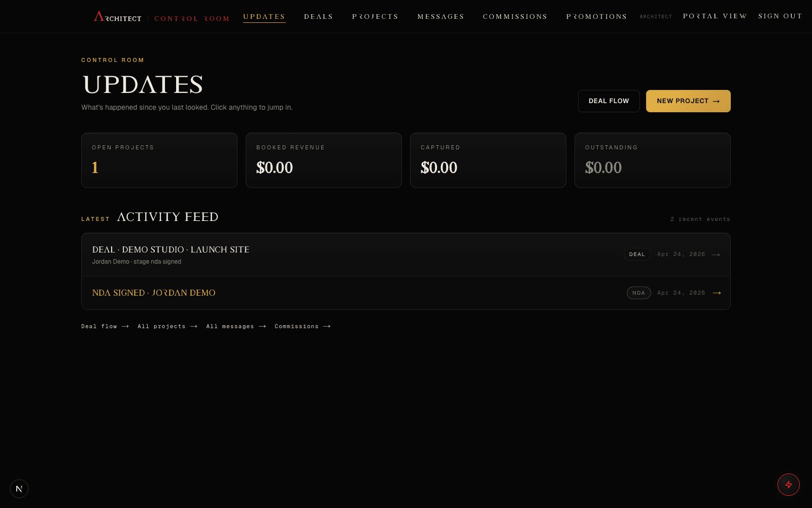Viewport: 812px width, 508px height.
Task: Click the Deal Flow button
Action: 608,101
